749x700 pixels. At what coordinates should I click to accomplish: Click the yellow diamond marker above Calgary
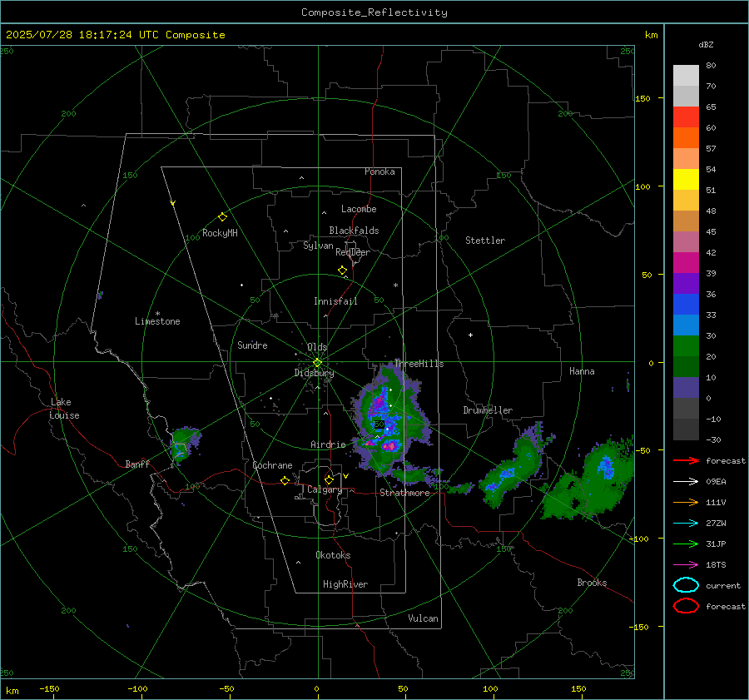click(x=329, y=479)
